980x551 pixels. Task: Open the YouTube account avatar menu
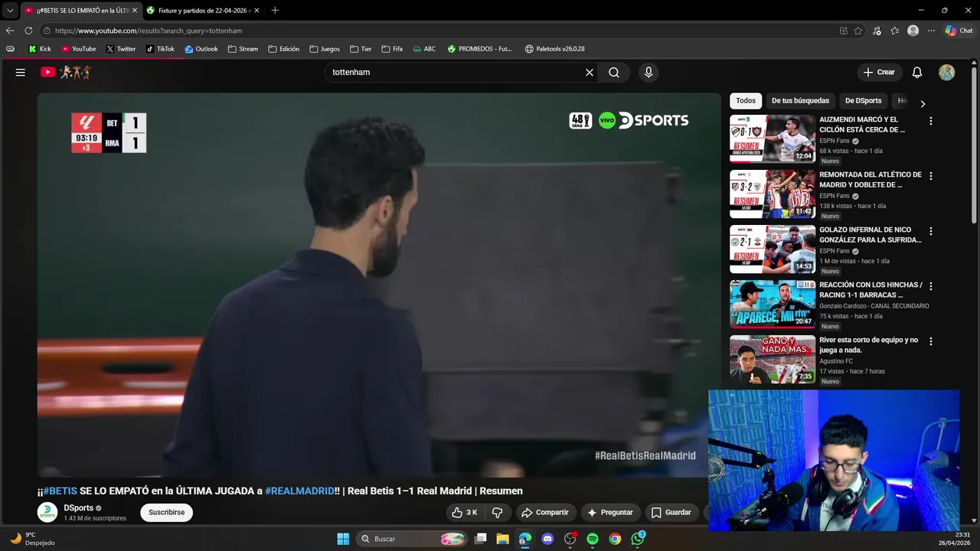click(947, 72)
